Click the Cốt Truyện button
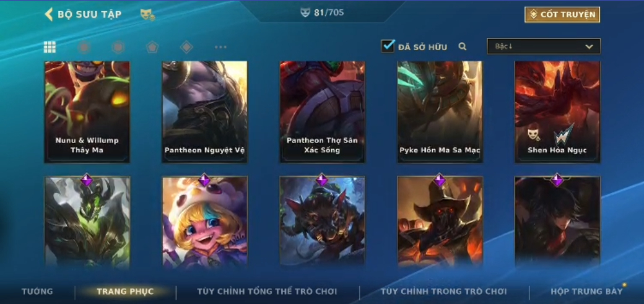644x304 pixels. pos(562,15)
